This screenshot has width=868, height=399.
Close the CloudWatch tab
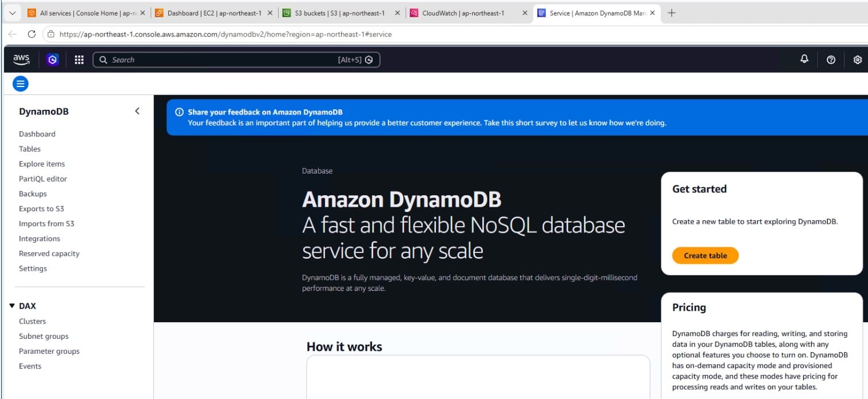[x=525, y=13]
